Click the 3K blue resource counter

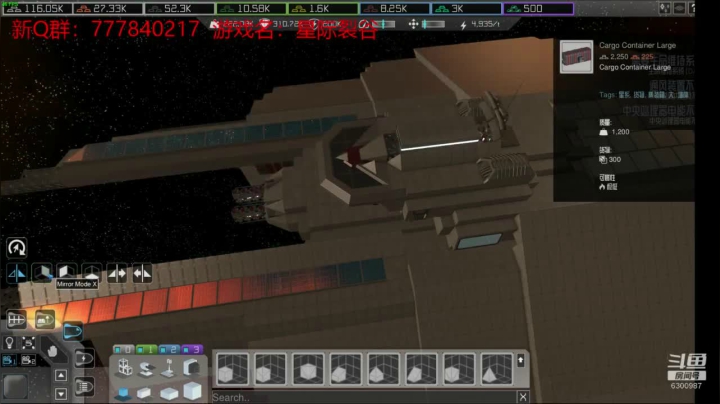[x=466, y=9]
